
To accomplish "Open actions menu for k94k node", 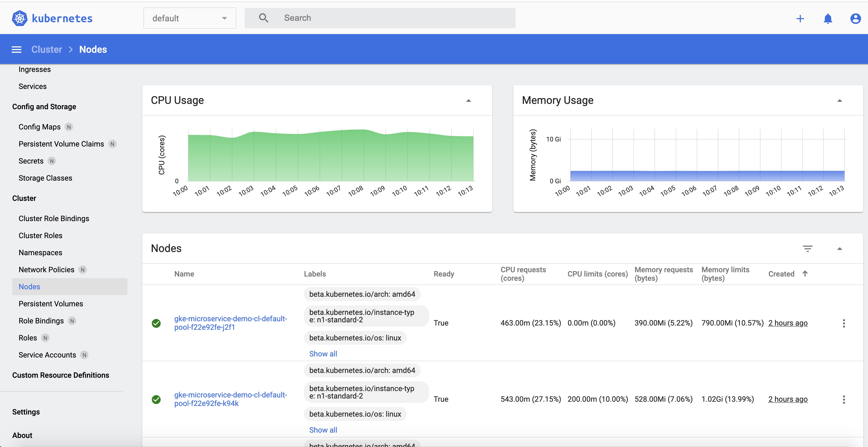I will click(x=844, y=399).
